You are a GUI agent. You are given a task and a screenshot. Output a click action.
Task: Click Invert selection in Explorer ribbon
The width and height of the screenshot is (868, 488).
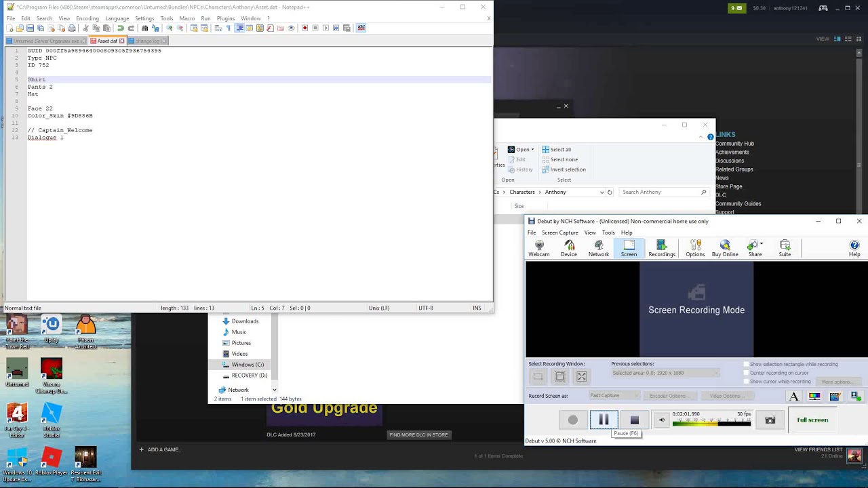point(564,169)
